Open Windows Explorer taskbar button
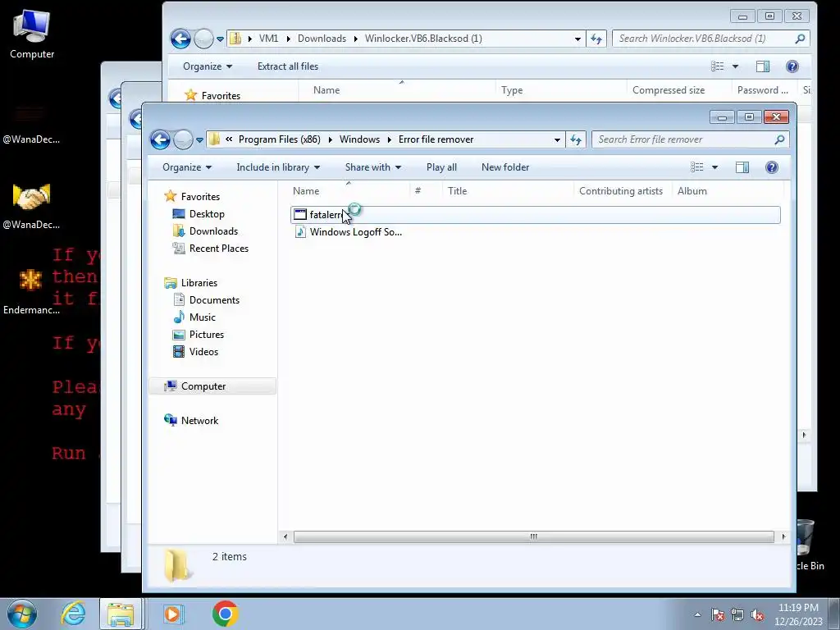 [x=121, y=614]
